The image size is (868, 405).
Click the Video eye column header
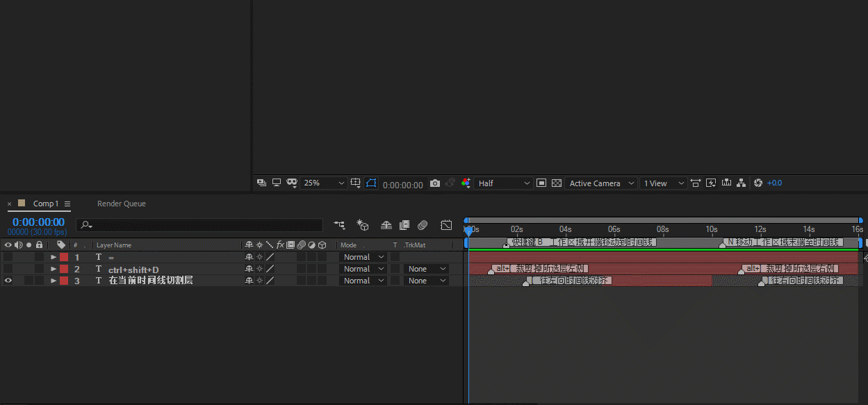8,245
